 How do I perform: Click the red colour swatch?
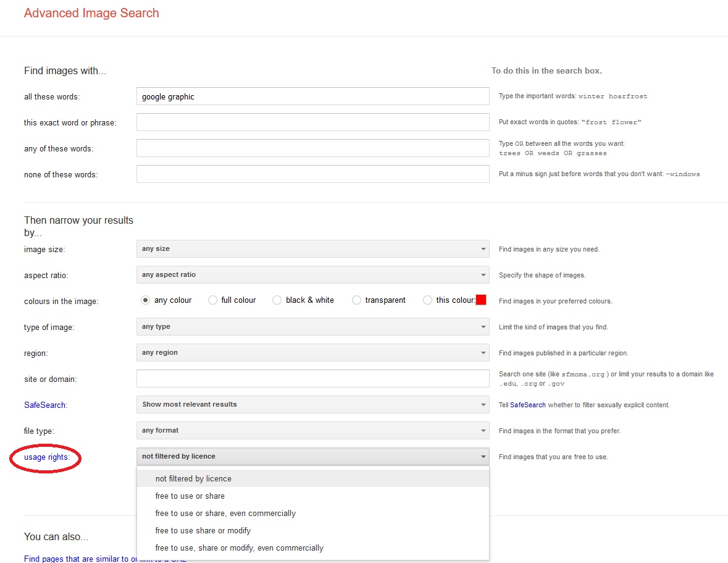[x=481, y=300]
